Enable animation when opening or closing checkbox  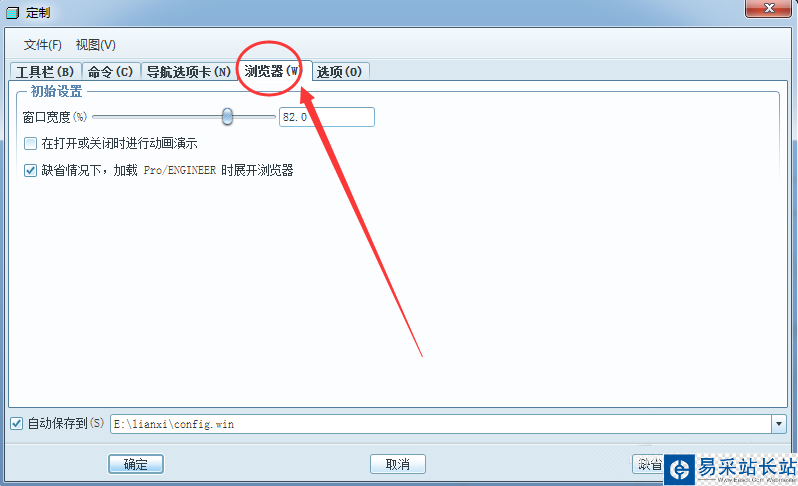[x=31, y=144]
